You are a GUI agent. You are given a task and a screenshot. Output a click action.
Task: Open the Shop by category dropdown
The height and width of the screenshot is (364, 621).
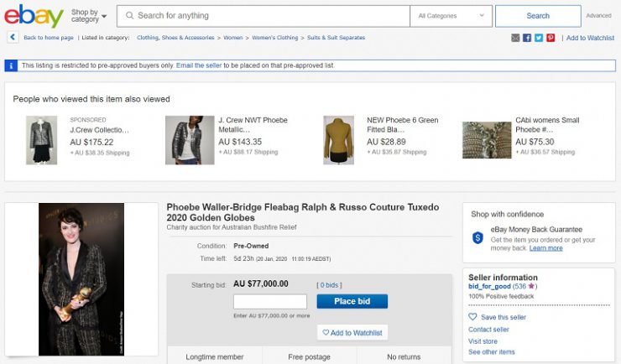(x=89, y=16)
